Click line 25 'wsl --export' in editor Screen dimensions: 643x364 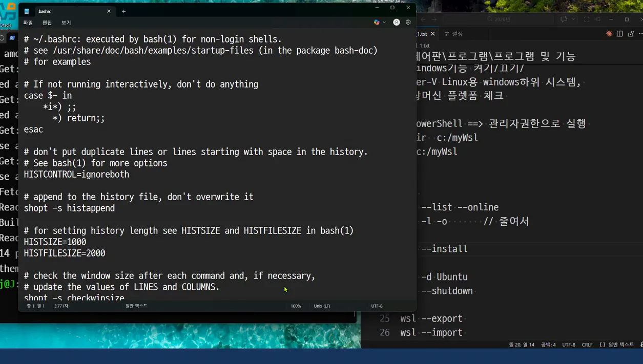(x=431, y=318)
